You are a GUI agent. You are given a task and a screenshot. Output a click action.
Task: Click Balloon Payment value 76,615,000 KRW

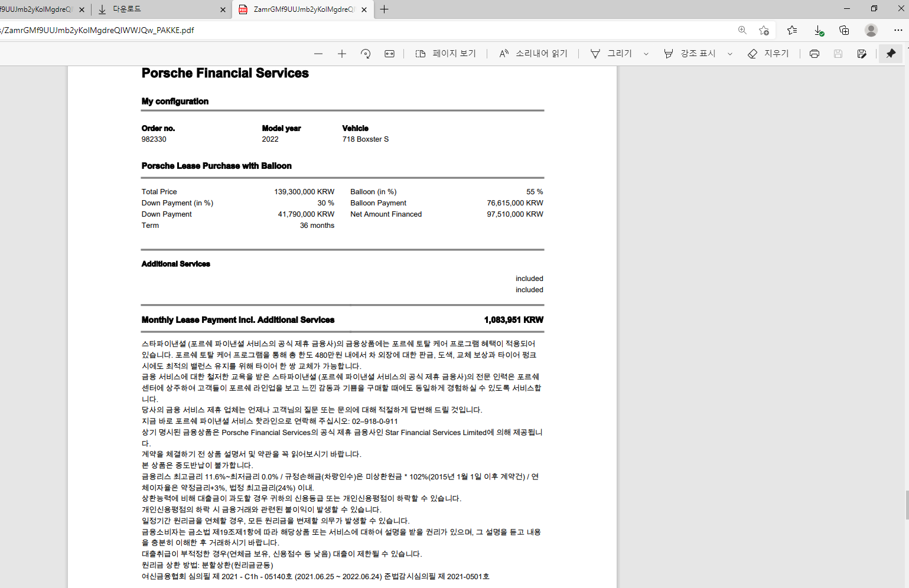[515, 203]
